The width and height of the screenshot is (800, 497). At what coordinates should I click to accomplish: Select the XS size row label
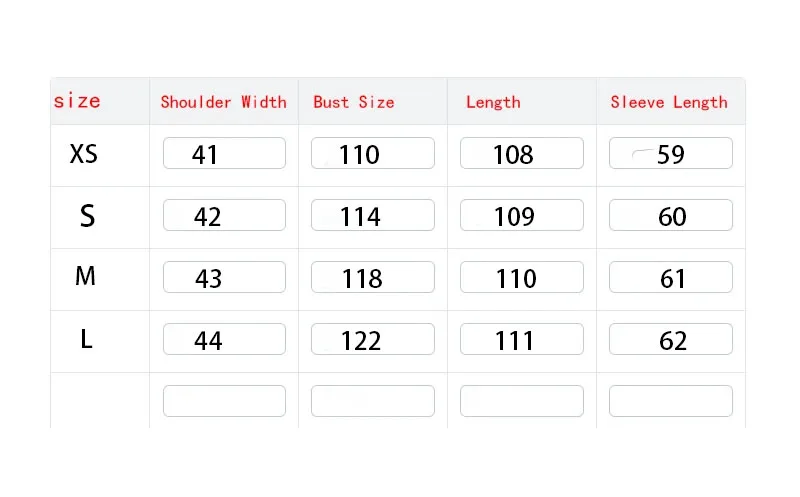84,154
